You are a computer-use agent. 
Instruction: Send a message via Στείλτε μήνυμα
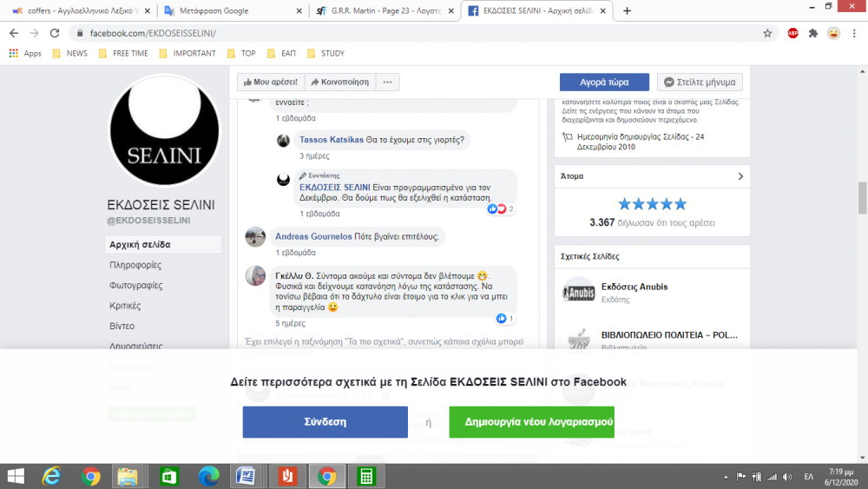pyautogui.click(x=700, y=82)
